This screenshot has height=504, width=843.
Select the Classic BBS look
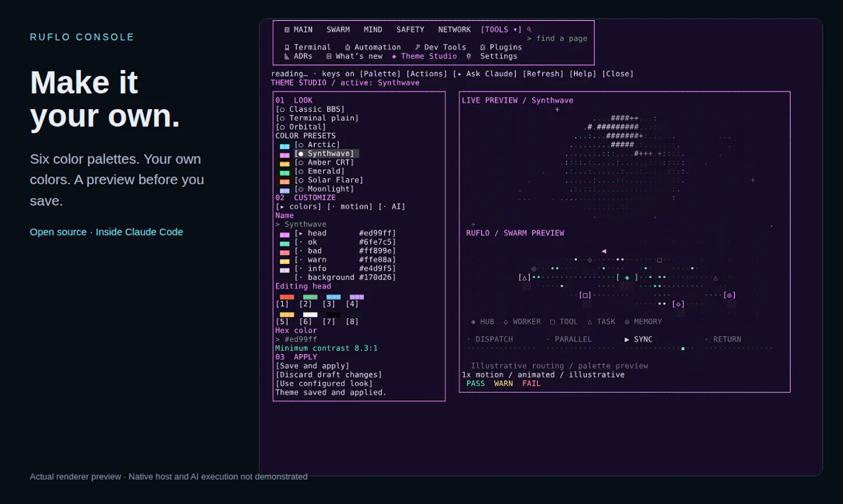click(x=310, y=109)
